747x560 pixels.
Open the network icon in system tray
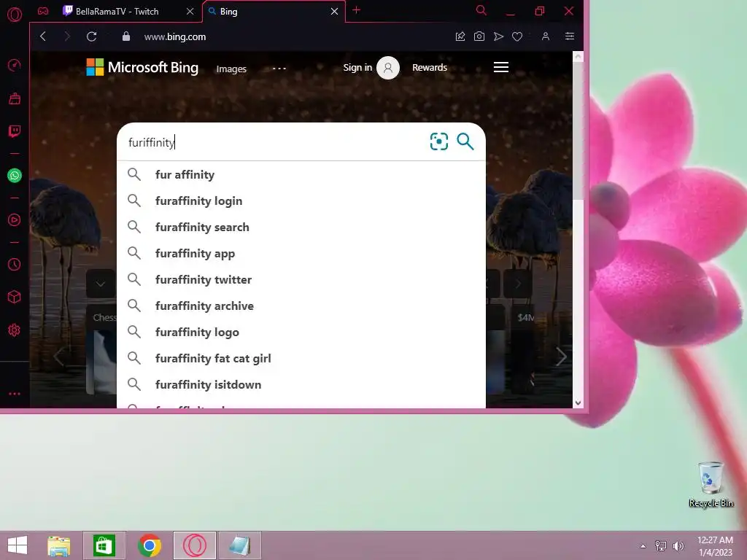pos(661,546)
